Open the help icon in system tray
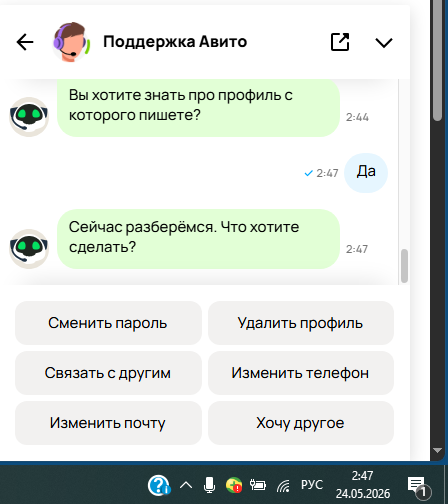Image resolution: width=448 pixels, height=504 pixels. pyautogui.click(x=159, y=485)
